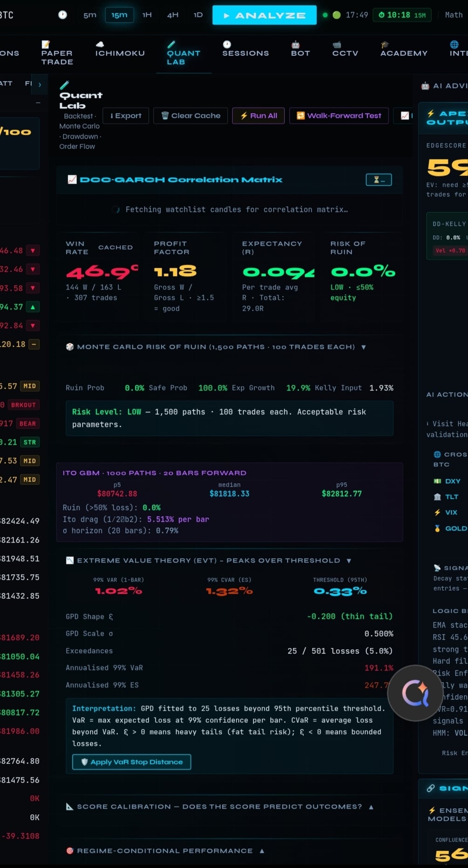This screenshot has width=468, height=868.
Task: Click the Regime-Conditional target icon
Action: (x=70, y=851)
